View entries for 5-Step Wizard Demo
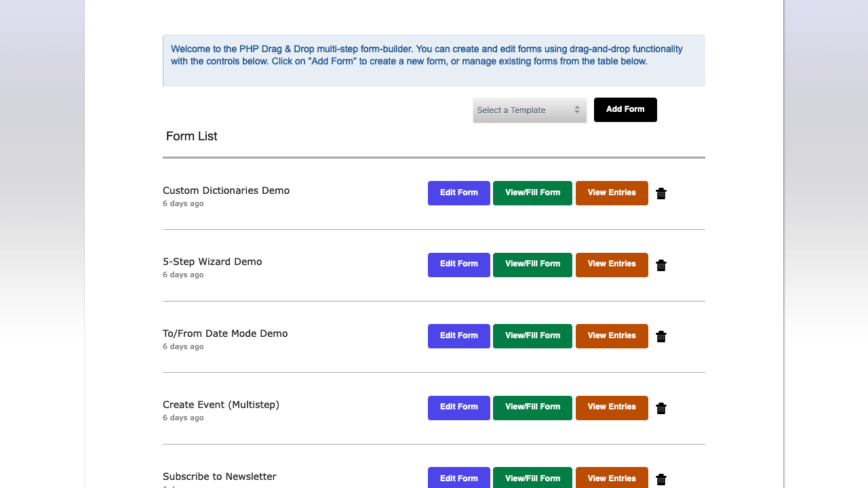 612,264
